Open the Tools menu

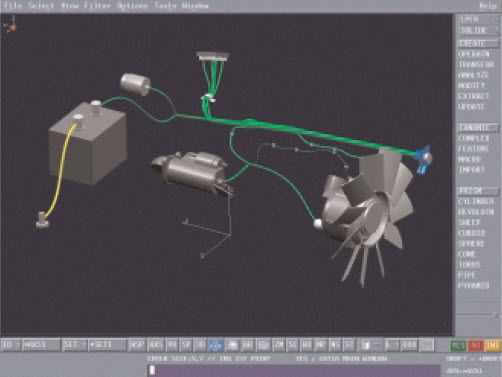[165, 6]
